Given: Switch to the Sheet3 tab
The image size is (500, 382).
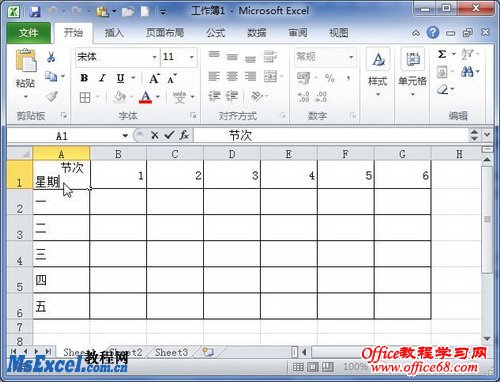Looking at the screenshot, I should 171,352.
